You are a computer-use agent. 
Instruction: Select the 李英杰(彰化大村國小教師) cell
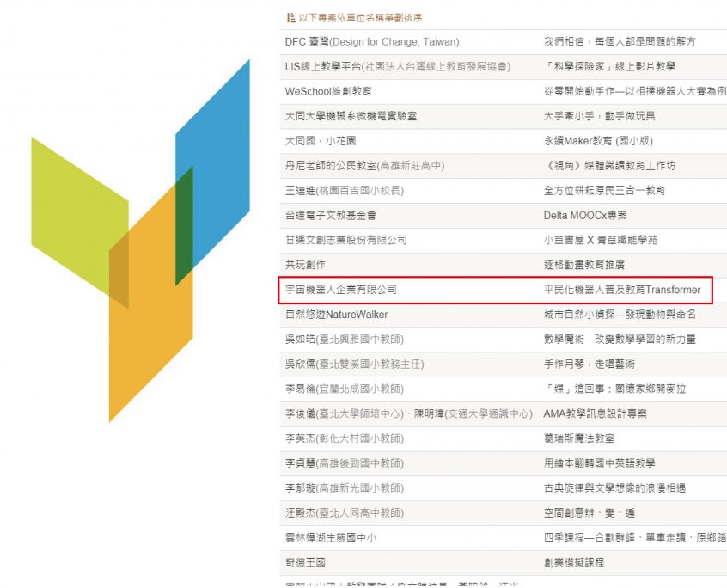(344, 438)
